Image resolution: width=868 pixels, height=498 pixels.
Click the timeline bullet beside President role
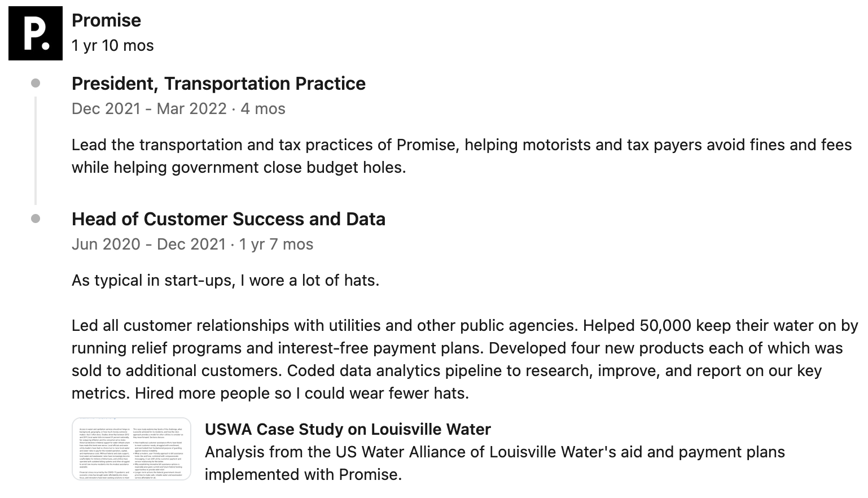36,84
